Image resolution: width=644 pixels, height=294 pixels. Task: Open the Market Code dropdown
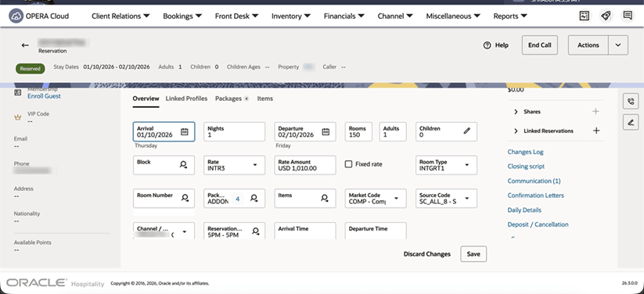[396, 199]
